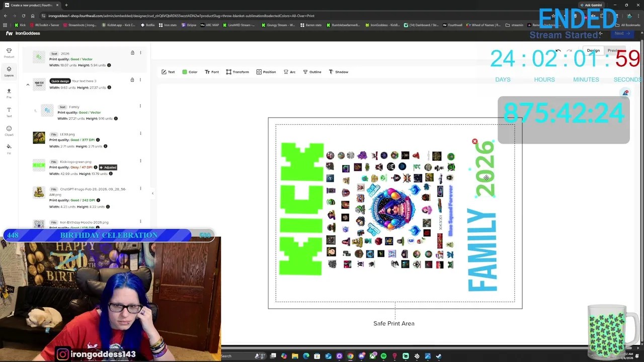This screenshot has height=362, width=644.
Task: Open File Explorer from the taskbar
Action: pos(295,356)
